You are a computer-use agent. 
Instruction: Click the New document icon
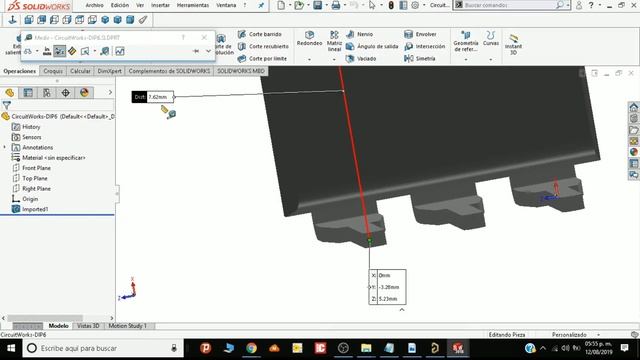pyautogui.click(x=281, y=5)
